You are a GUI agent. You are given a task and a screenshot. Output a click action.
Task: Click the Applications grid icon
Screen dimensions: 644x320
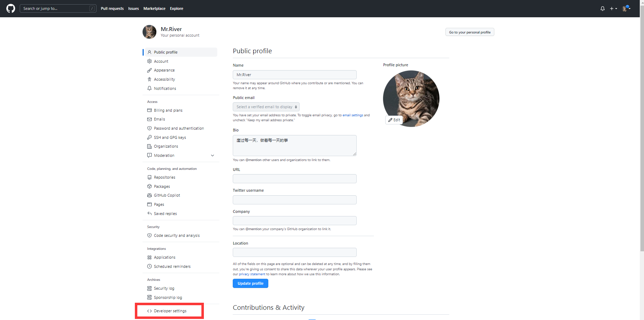click(149, 257)
